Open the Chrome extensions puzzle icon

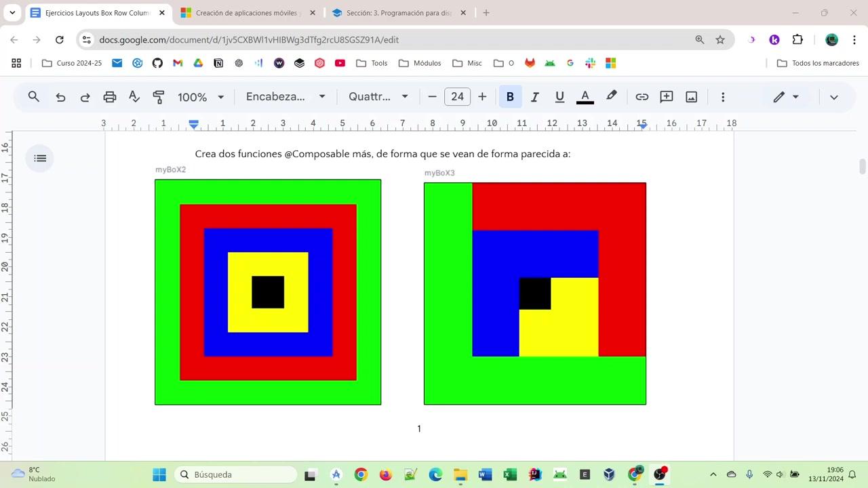pyautogui.click(x=797, y=40)
